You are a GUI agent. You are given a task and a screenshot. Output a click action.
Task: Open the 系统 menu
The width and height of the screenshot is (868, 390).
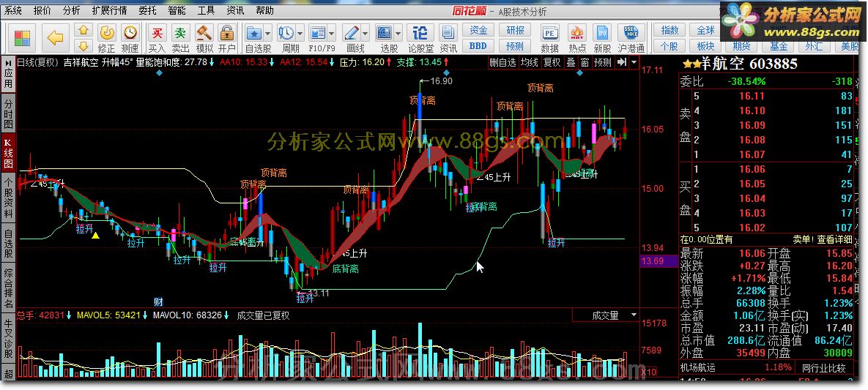(x=13, y=10)
